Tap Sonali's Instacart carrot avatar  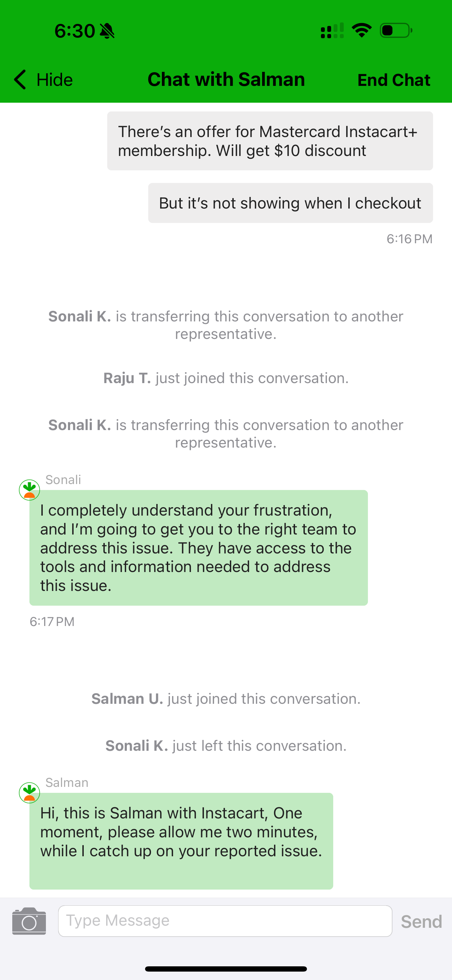29,490
